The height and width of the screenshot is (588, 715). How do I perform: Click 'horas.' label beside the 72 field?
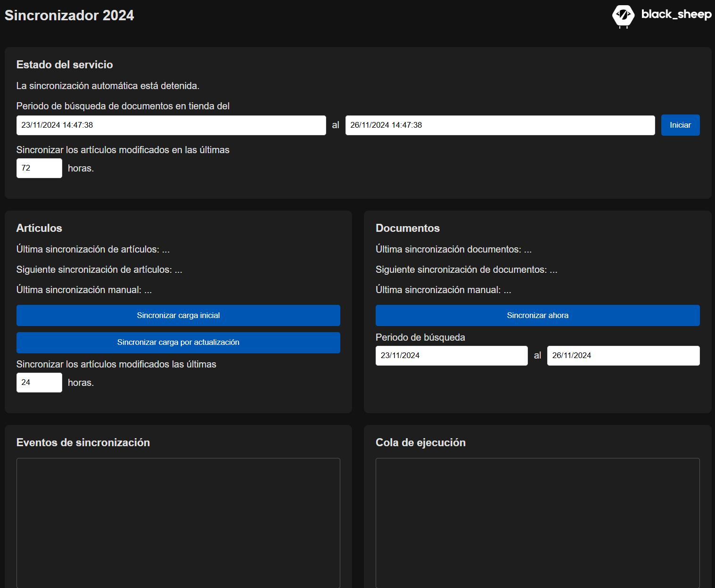81,168
